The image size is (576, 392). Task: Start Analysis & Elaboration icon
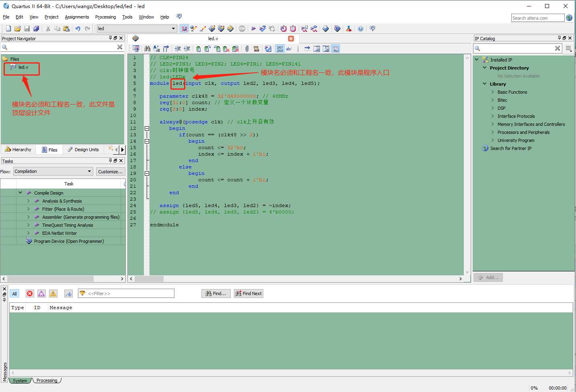(x=262, y=29)
